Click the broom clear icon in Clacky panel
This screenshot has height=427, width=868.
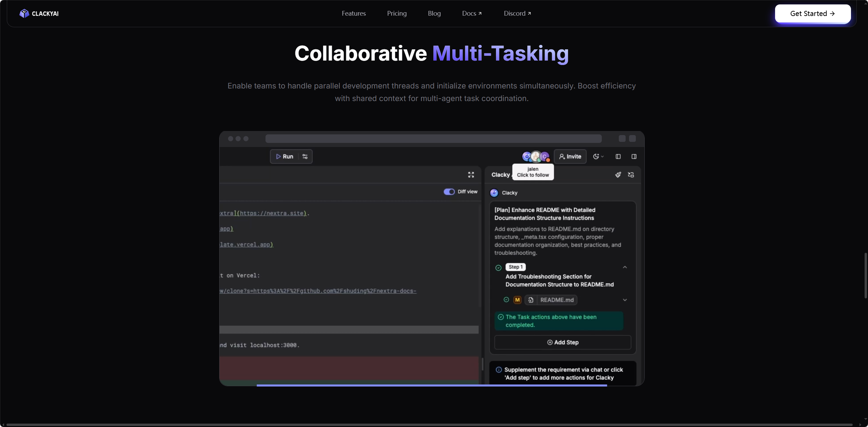point(618,175)
